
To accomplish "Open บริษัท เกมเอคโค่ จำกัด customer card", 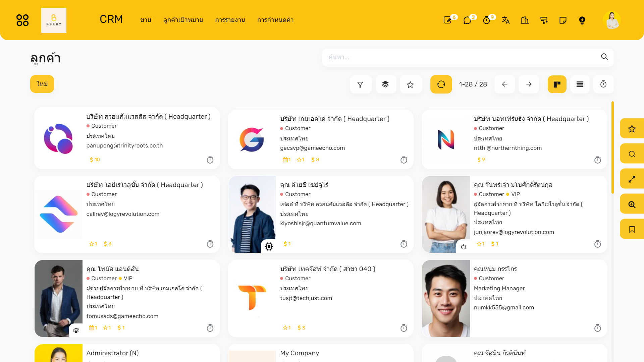I will 321,139.
